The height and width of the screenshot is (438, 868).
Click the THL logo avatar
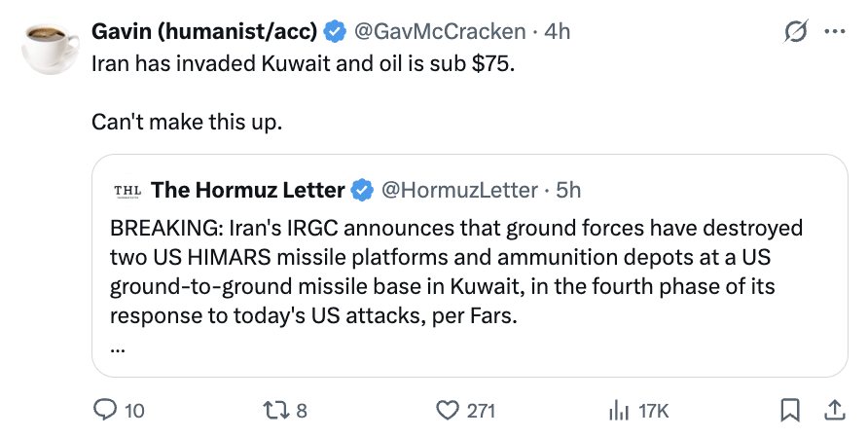point(127,191)
